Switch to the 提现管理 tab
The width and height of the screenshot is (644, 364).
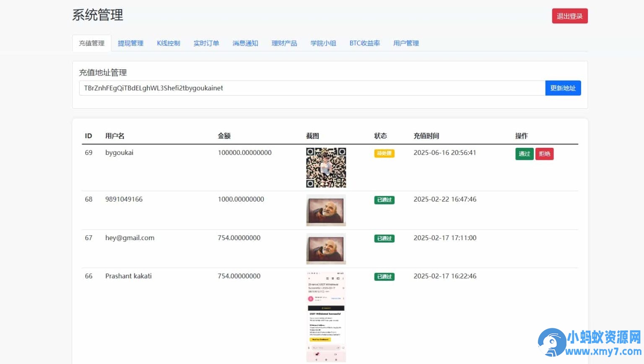[130, 43]
